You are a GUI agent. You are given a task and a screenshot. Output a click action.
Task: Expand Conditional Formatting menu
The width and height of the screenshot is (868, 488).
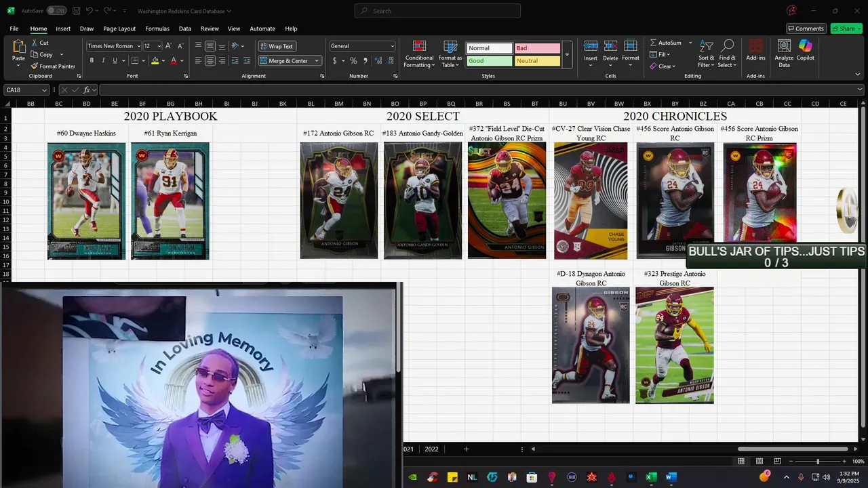(x=419, y=54)
